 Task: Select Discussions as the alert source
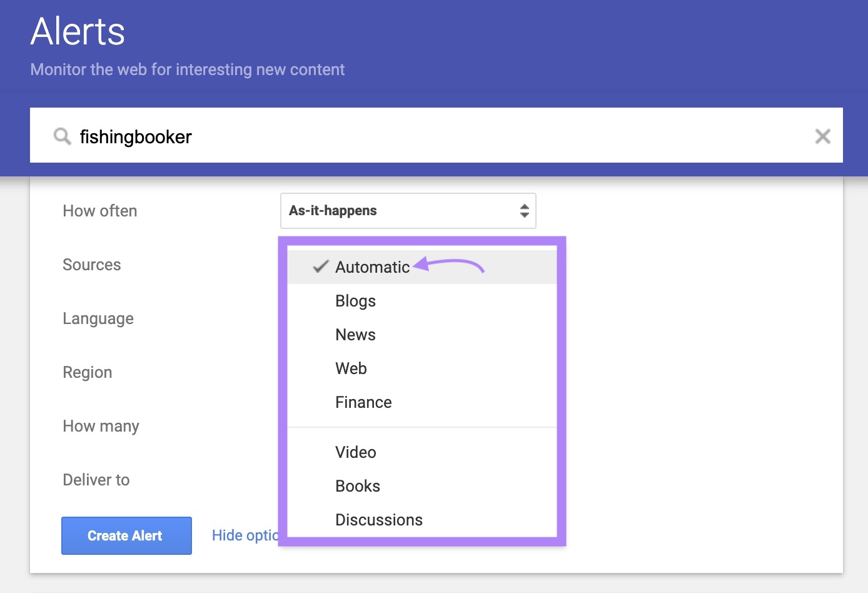[x=378, y=520]
